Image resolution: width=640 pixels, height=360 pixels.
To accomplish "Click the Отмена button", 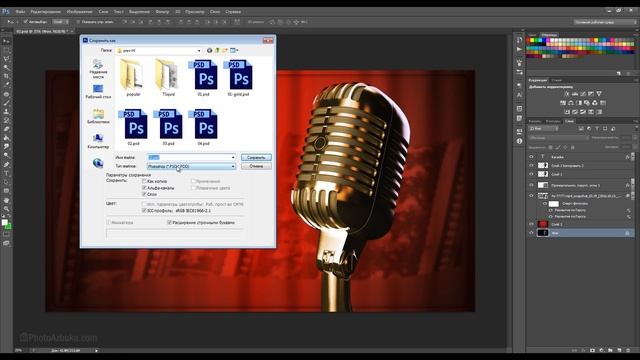I will coord(256,166).
